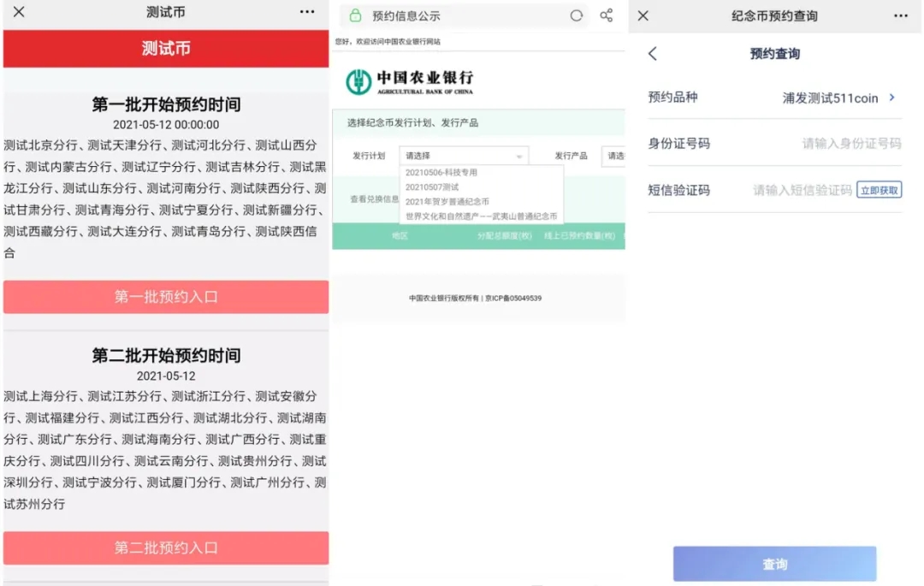This screenshot has height=586, width=924.
Task: Pick 世界文化和自然遗产——武夷山普通纪念币 option
Action: click(x=481, y=216)
